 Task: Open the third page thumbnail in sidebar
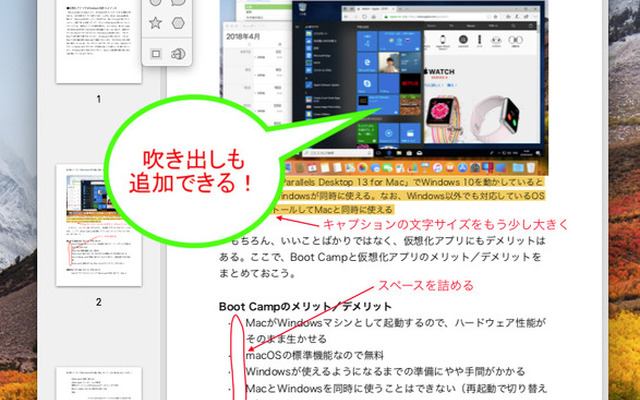pos(99,383)
